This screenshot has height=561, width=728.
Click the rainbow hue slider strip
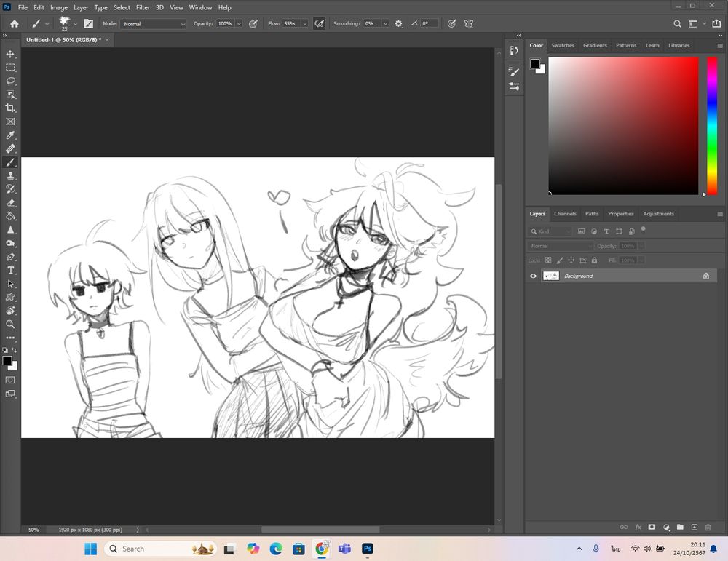(712, 126)
